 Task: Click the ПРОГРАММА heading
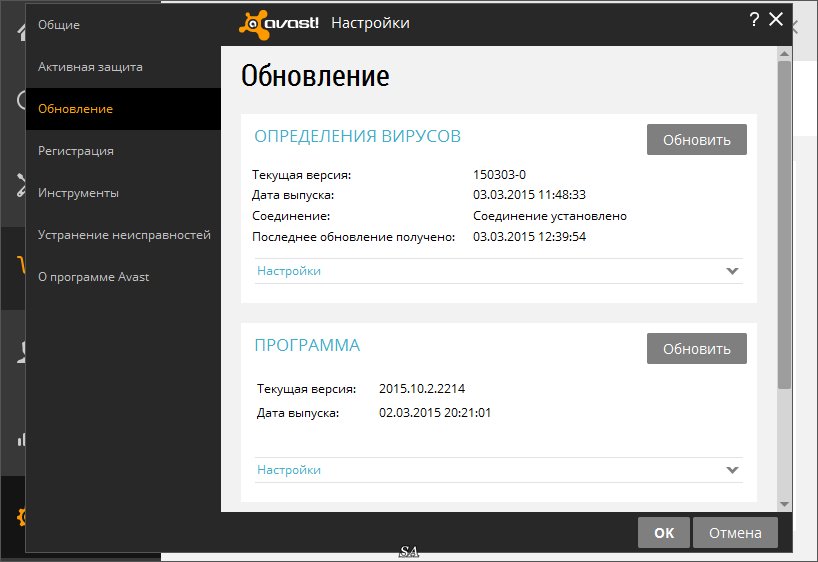[307, 345]
